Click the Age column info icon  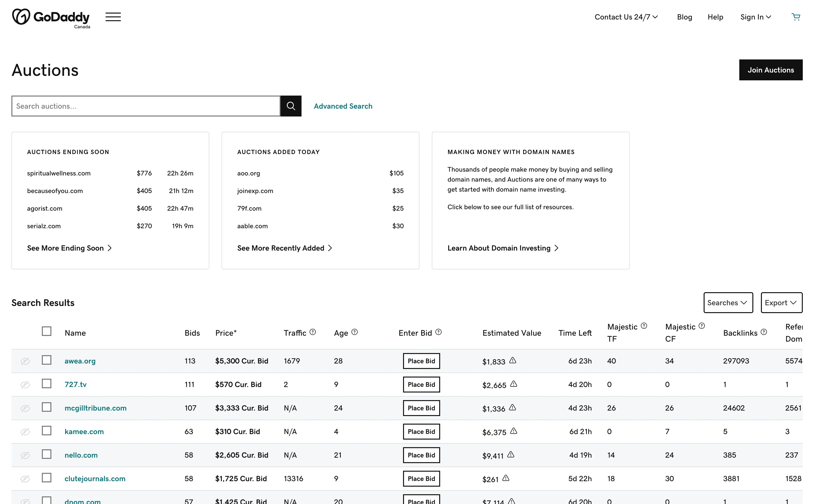pyautogui.click(x=354, y=332)
